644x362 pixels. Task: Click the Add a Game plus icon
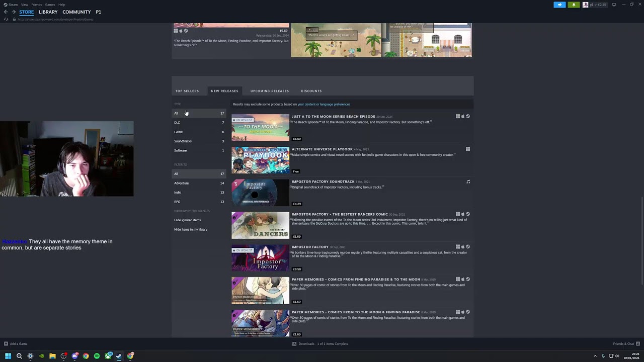tap(6, 344)
